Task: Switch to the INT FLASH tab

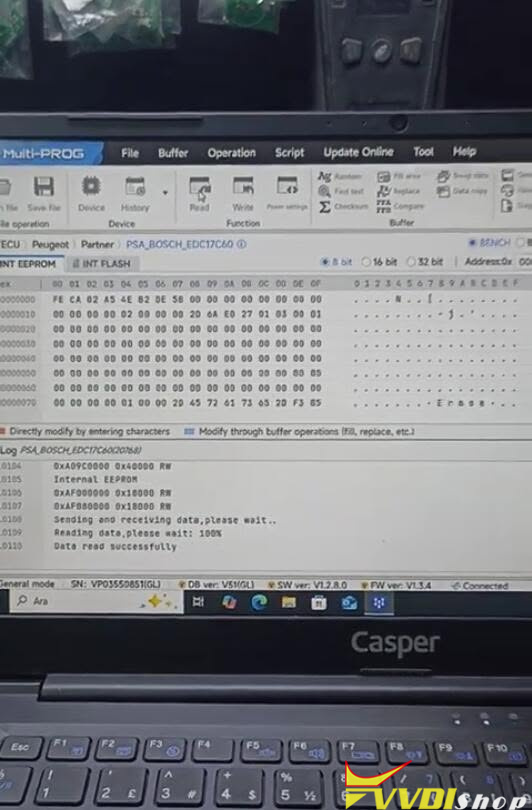Action: click(x=101, y=263)
